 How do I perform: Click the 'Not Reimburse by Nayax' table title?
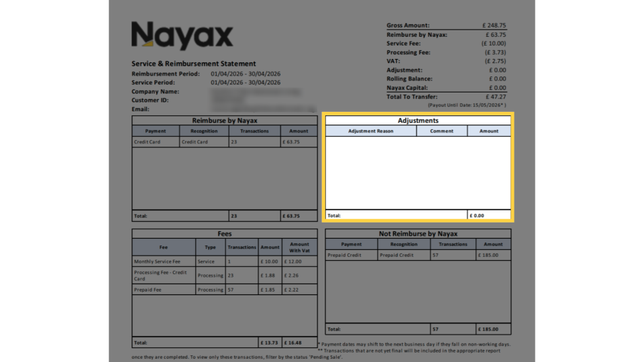click(418, 234)
